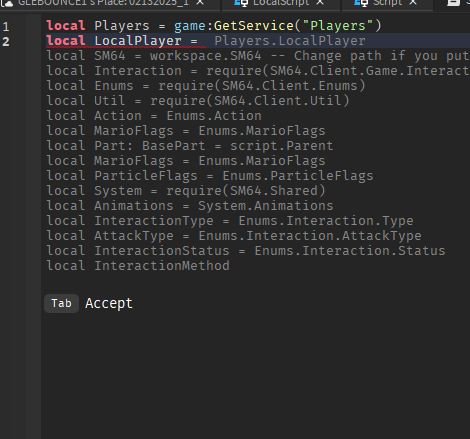This screenshot has height=439, width=470.
Task: Click the suggested line require(SM64.Client.Enums)
Action: pyautogui.click(x=206, y=86)
